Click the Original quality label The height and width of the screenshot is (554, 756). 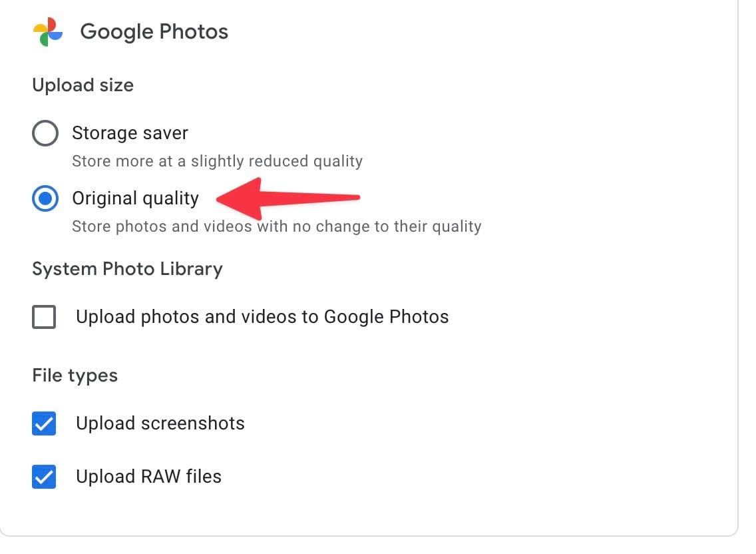tap(135, 198)
